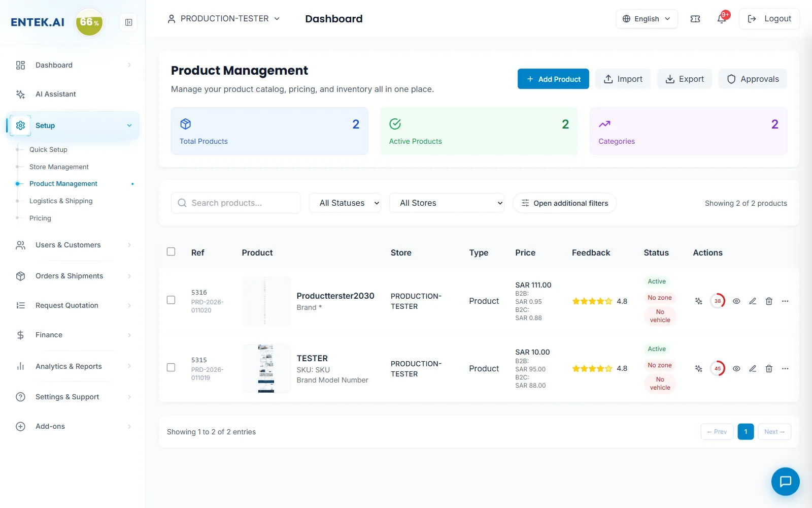Click the Orders & Shipments box icon

click(20, 276)
